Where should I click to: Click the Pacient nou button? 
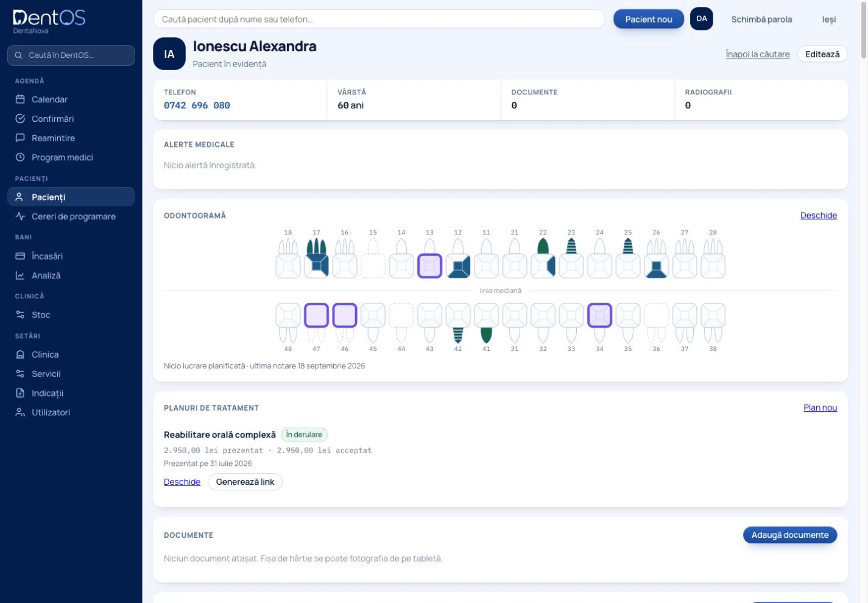click(649, 19)
